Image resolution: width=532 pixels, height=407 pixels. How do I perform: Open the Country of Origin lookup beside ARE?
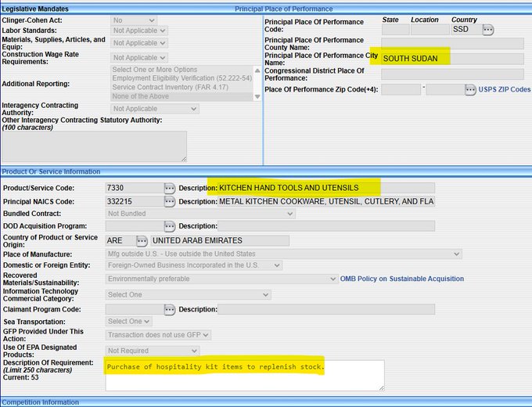click(142, 240)
